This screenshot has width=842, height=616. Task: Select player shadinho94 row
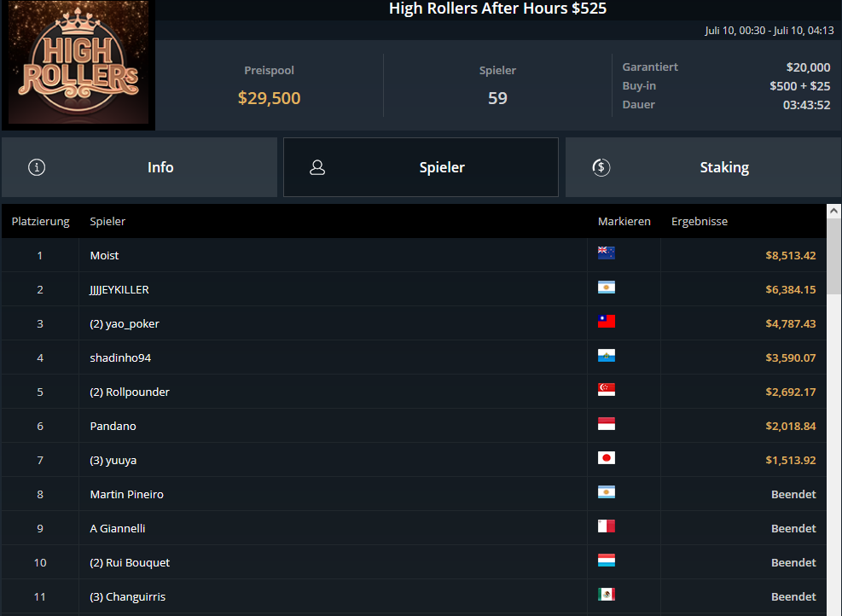[414, 357]
